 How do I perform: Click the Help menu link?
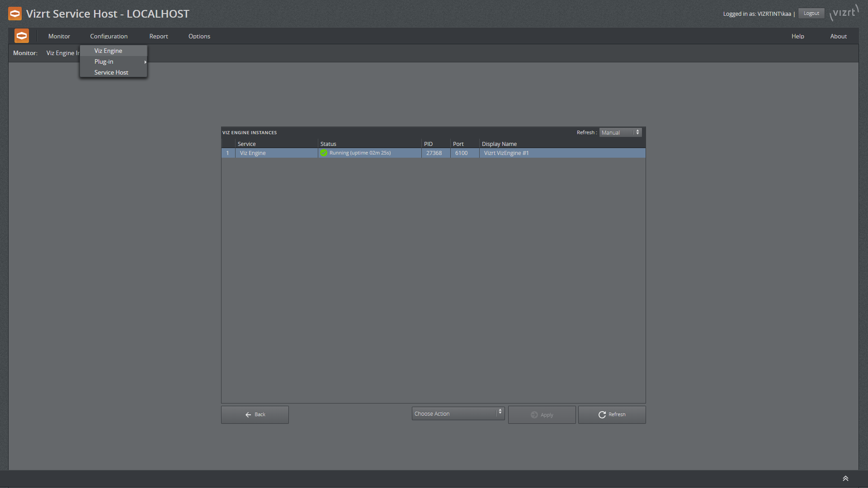pyautogui.click(x=797, y=36)
